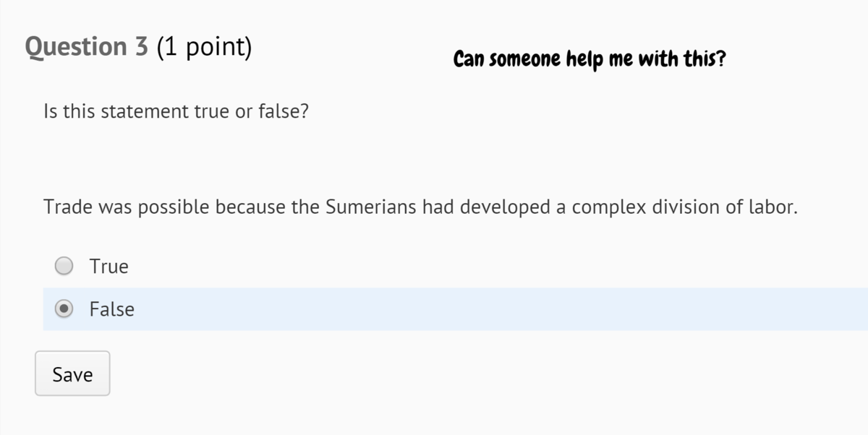The image size is (868, 435).
Task: Click the word "help" in the caption
Action: tap(584, 59)
